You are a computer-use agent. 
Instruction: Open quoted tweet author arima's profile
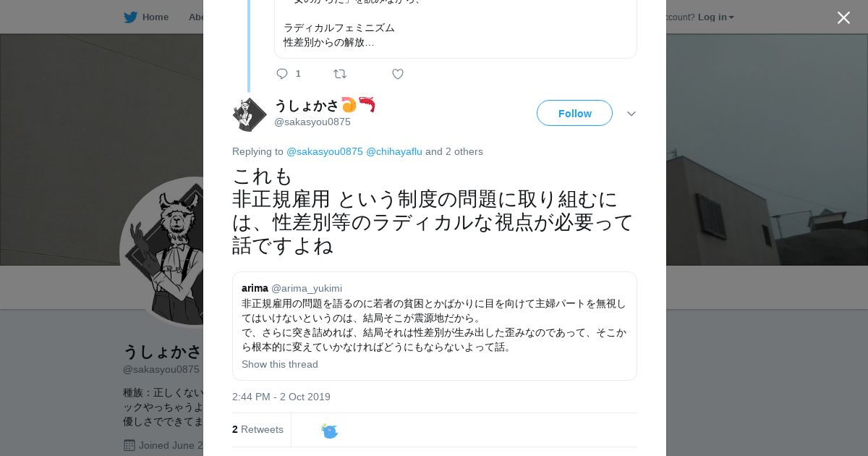click(x=255, y=288)
